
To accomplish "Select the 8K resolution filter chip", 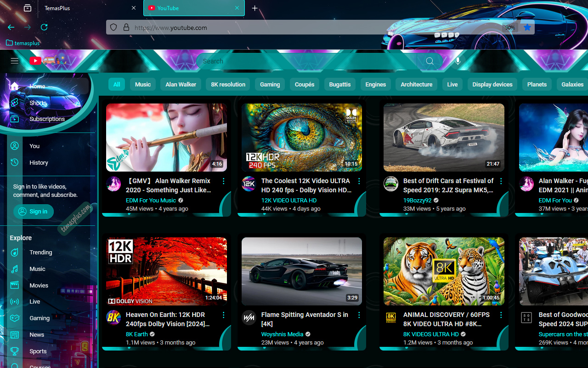I will [x=228, y=85].
